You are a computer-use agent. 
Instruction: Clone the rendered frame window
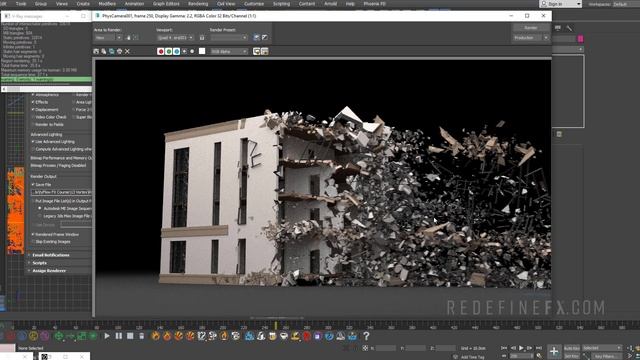click(x=111, y=51)
